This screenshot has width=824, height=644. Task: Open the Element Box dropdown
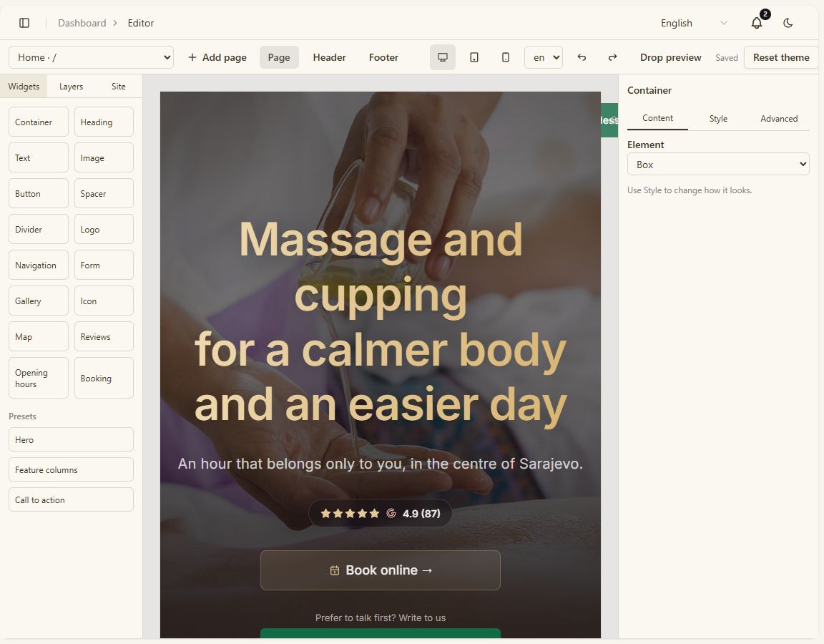(718, 164)
